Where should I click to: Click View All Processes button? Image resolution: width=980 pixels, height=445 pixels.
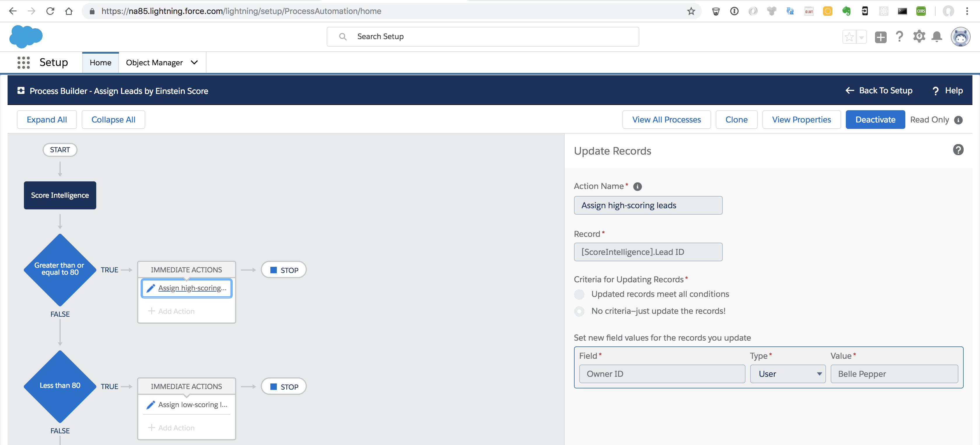pyautogui.click(x=666, y=120)
